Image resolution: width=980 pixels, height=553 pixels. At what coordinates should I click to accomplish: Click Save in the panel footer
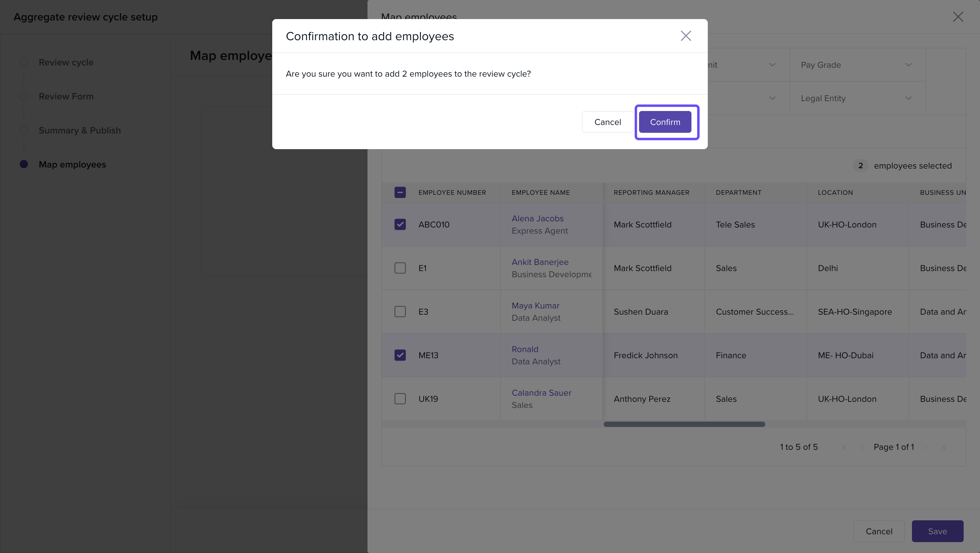pyautogui.click(x=937, y=531)
